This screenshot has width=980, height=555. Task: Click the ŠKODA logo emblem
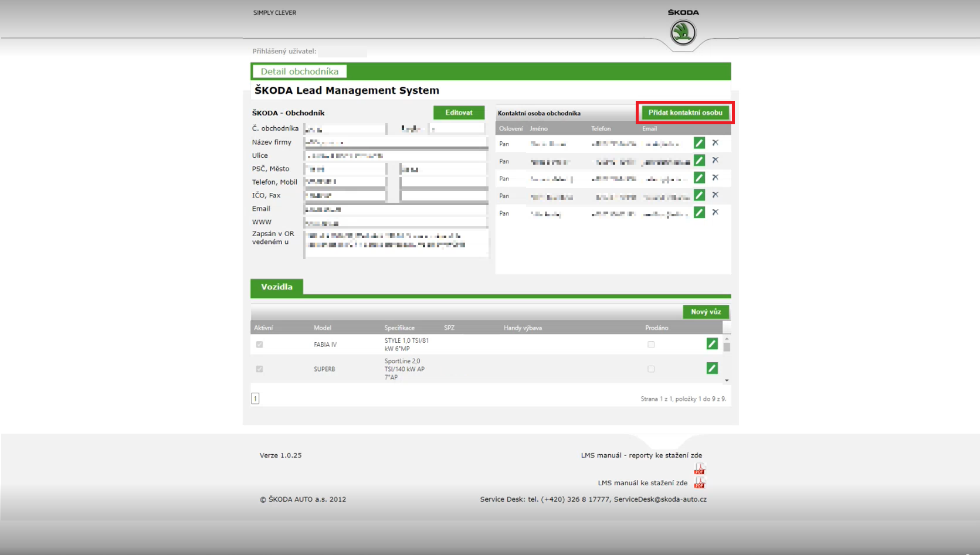click(x=683, y=32)
